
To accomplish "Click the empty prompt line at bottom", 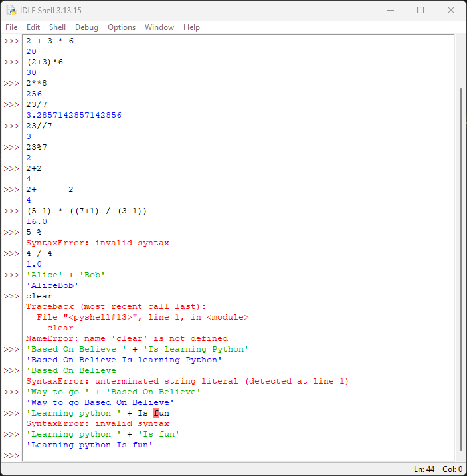I will coord(238,455).
